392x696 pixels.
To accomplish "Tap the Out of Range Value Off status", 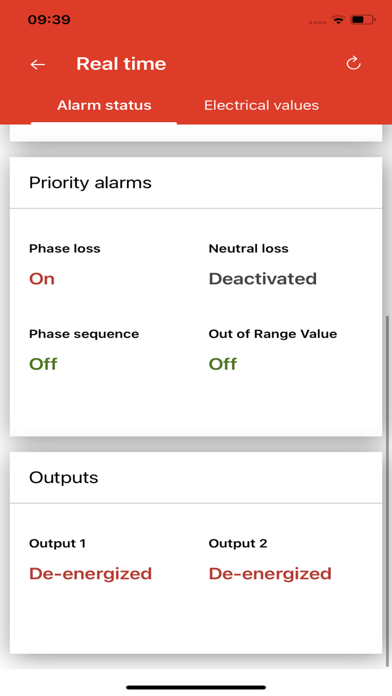I will (223, 364).
